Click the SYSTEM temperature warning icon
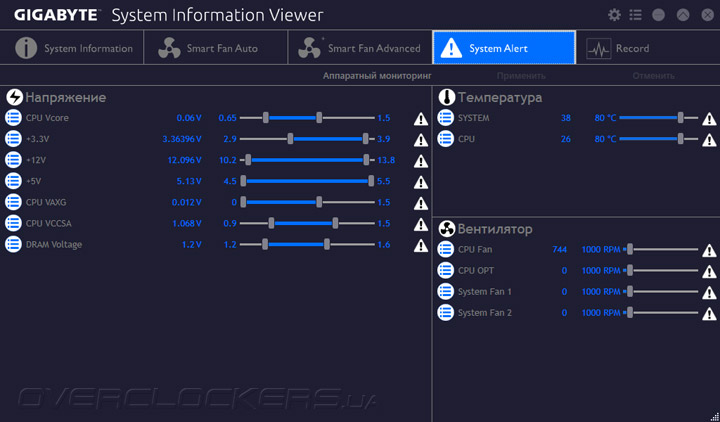The image size is (720, 422). pos(709,118)
